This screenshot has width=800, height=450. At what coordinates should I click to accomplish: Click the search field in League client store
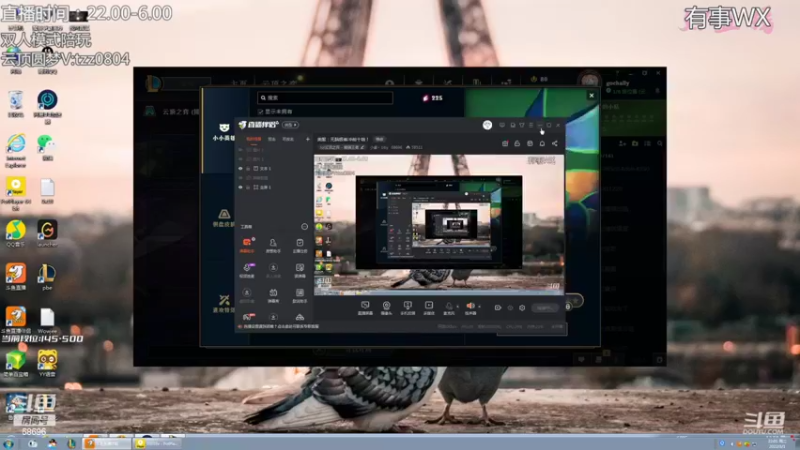(x=325, y=97)
